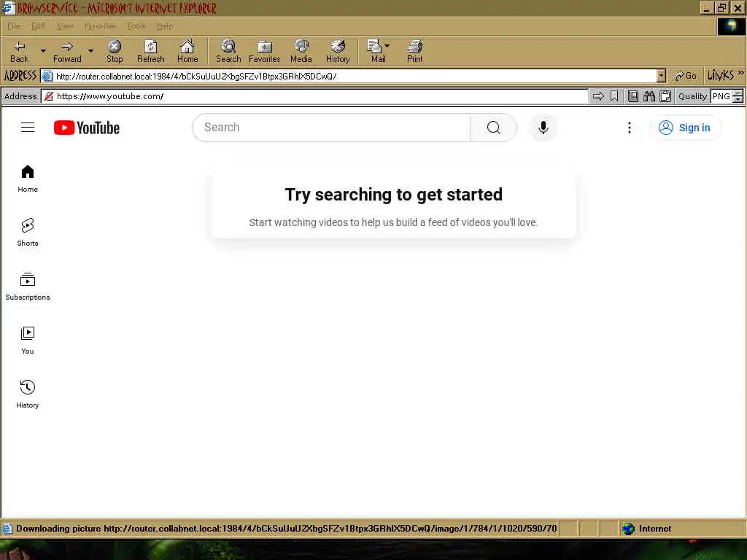Start voice search with microphone icon
Viewport: 747px width, 560px height.
[543, 127]
